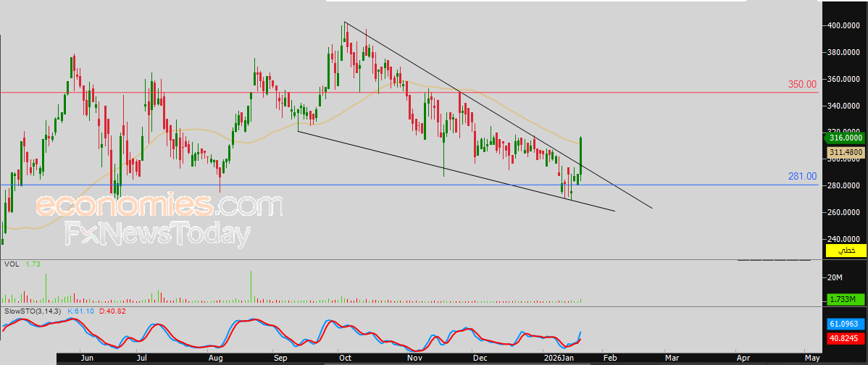This screenshot has width=868, height=365.
Task: Click the Jun label on time axis
Action: (x=88, y=358)
